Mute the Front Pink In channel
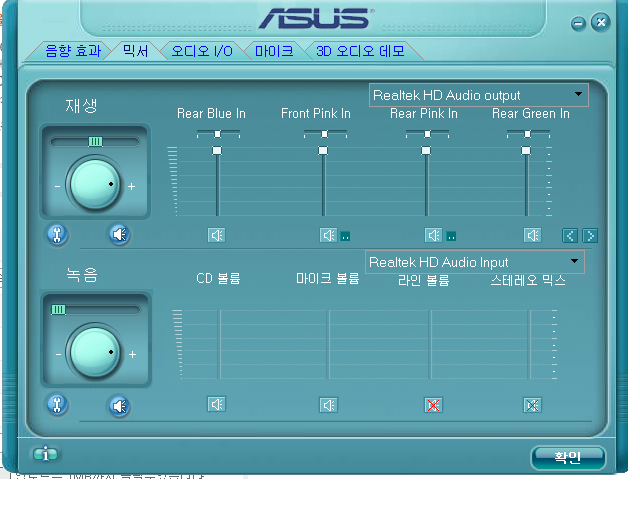The width and height of the screenshot is (640, 512). [328, 235]
